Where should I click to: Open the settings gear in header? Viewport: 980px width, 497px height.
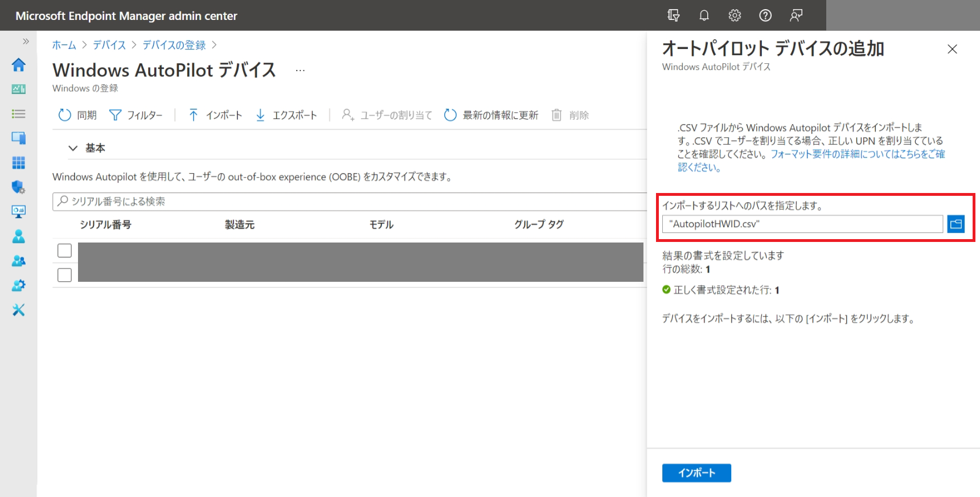735,15
